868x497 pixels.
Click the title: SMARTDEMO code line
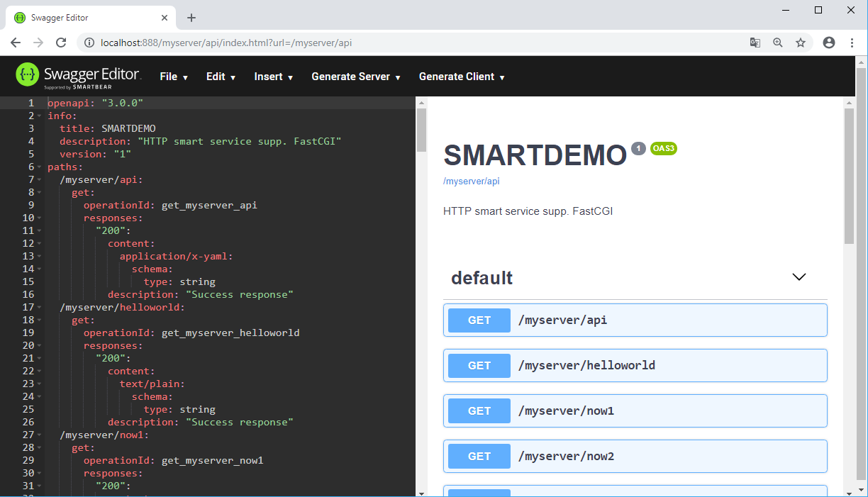tap(108, 128)
